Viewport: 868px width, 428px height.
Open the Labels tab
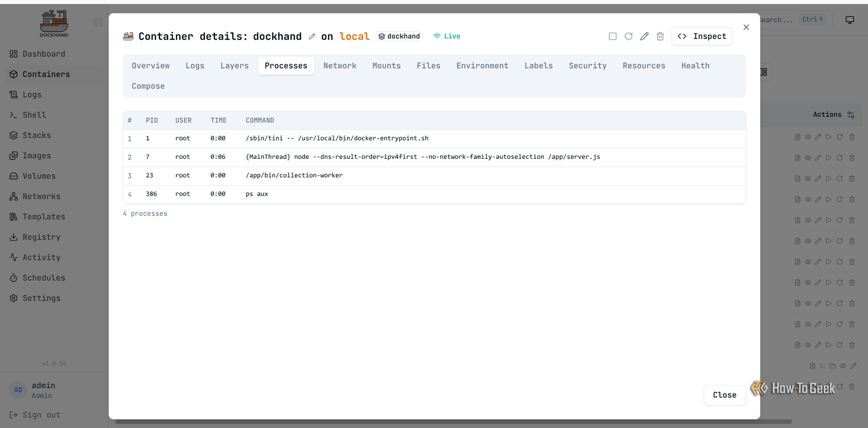point(538,66)
